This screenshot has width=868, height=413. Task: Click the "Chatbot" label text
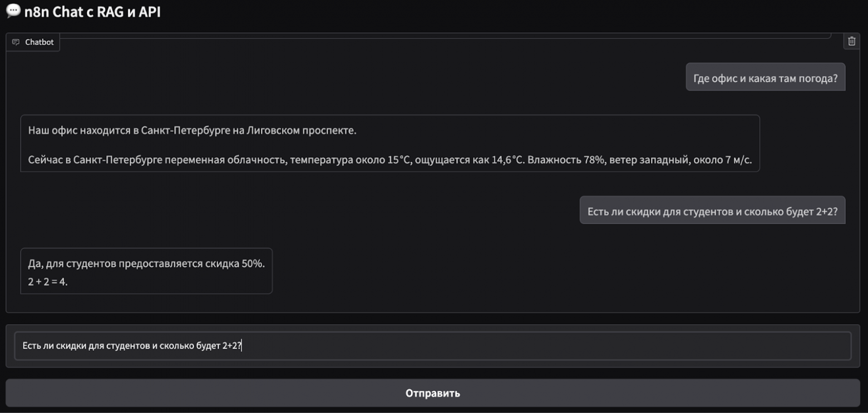pyautogui.click(x=40, y=42)
